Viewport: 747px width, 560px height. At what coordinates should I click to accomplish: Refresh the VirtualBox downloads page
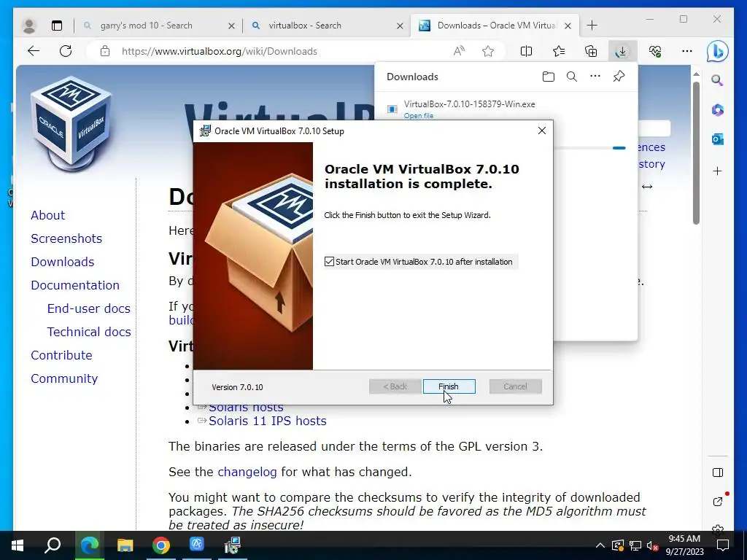click(x=66, y=51)
